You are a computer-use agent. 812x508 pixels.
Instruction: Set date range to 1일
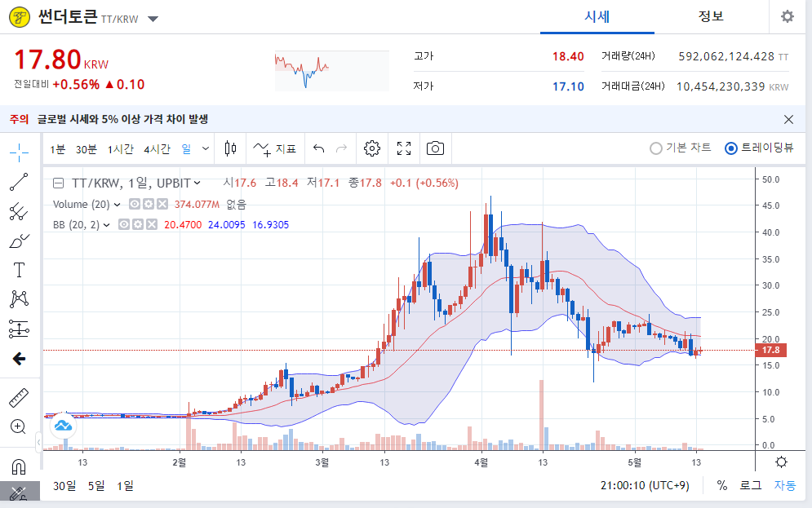(126, 486)
